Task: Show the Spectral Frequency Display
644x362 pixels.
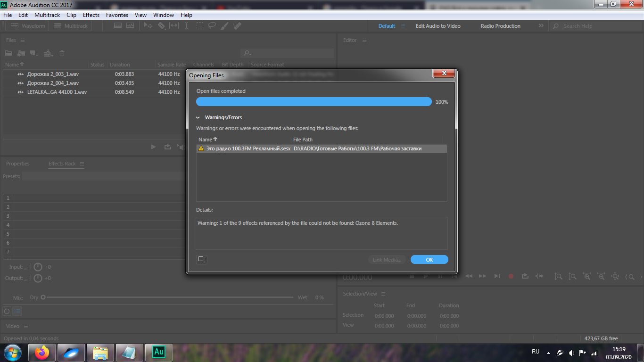Action: pos(117,26)
